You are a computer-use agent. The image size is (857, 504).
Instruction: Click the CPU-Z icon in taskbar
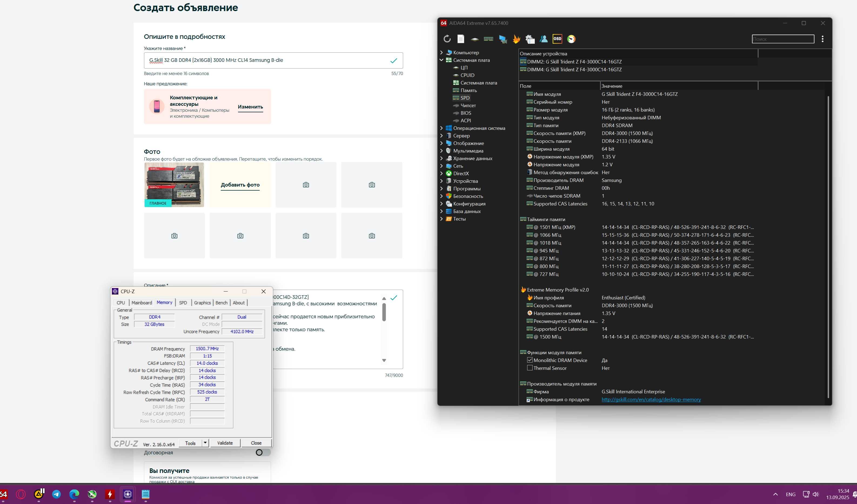tap(128, 494)
